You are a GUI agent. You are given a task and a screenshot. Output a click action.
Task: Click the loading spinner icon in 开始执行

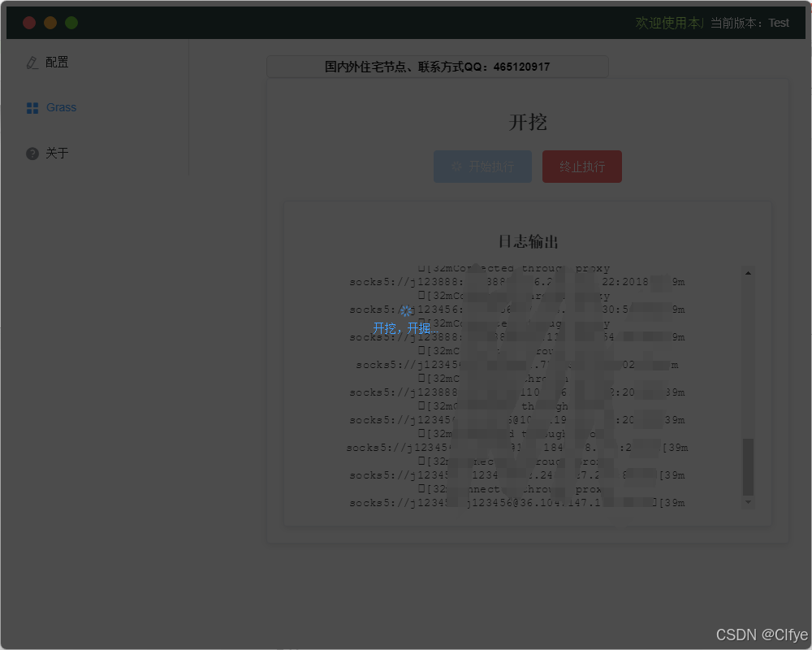click(x=456, y=167)
